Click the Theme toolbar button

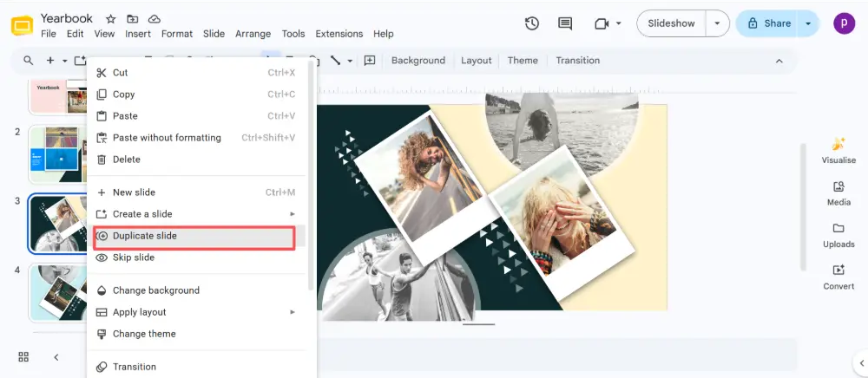pyautogui.click(x=523, y=61)
